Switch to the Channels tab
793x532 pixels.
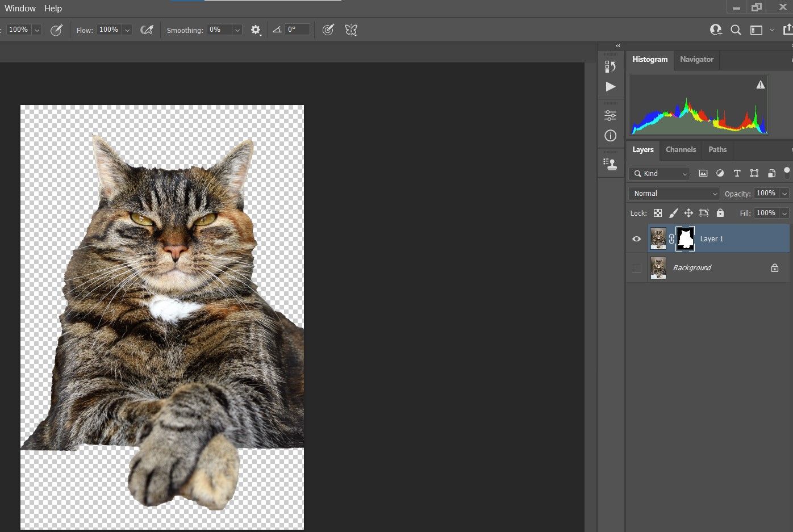[681, 150]
